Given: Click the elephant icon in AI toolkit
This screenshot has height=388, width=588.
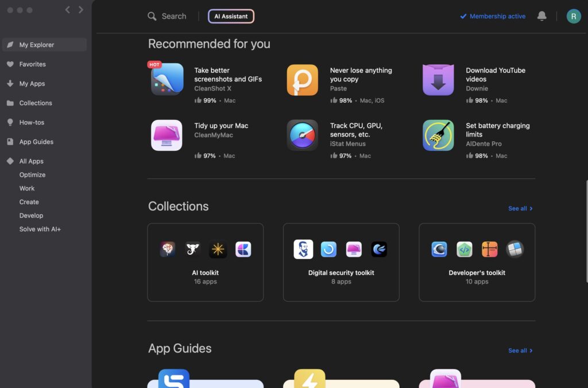Looking at the screenshot, I should [x=193, y=249].
